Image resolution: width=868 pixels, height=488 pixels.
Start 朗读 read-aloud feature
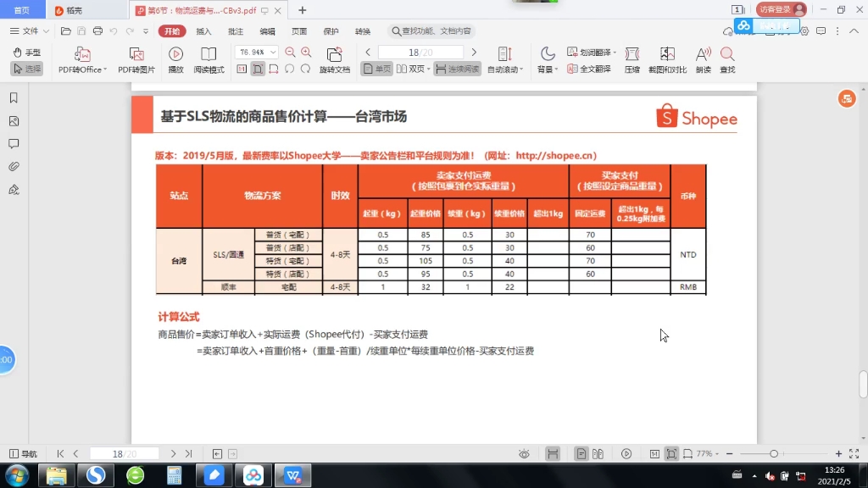coord(704,58)
